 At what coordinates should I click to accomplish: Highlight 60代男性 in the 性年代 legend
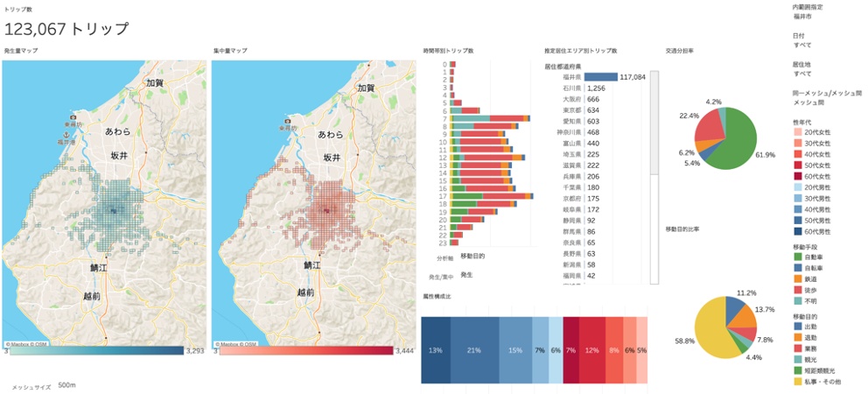[x=798, y=232]
